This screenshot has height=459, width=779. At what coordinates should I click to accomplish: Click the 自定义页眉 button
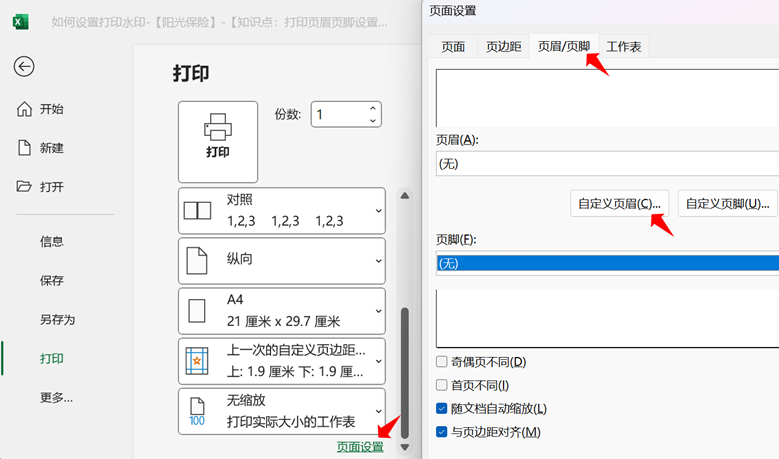pos(619,203)
